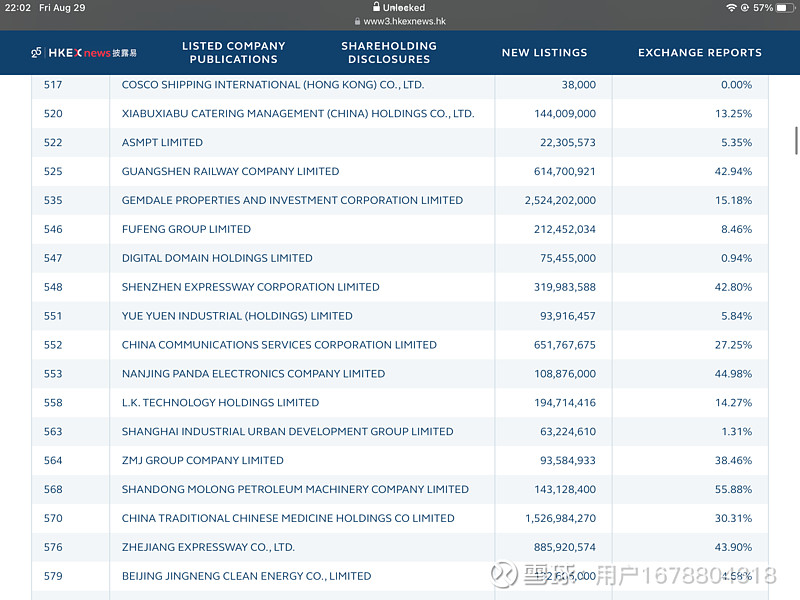Screen dimensions: 800x600
Task: Select COSCO Shipping International name
Action: tap(273, 85)
